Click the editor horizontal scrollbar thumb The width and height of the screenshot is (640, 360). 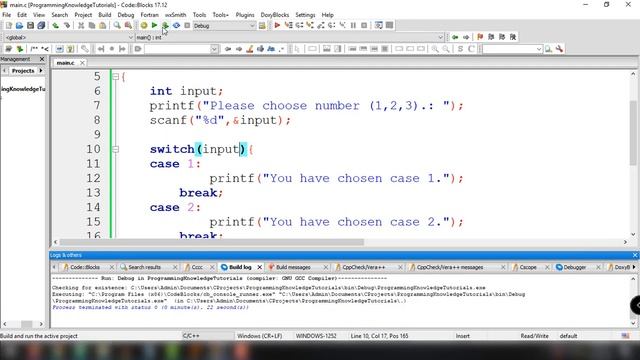[x=211, y=242]
